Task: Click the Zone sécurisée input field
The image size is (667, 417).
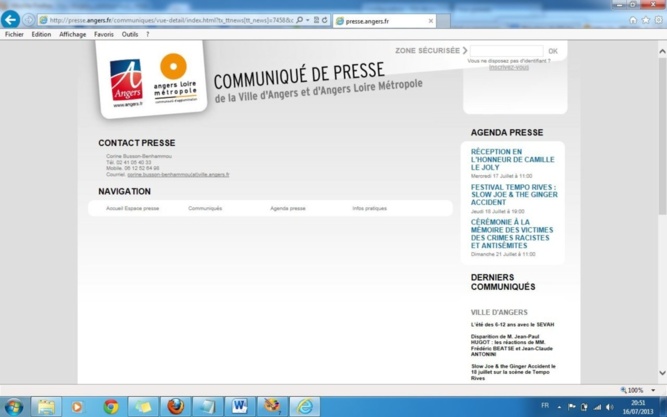Action: point(506,51)
